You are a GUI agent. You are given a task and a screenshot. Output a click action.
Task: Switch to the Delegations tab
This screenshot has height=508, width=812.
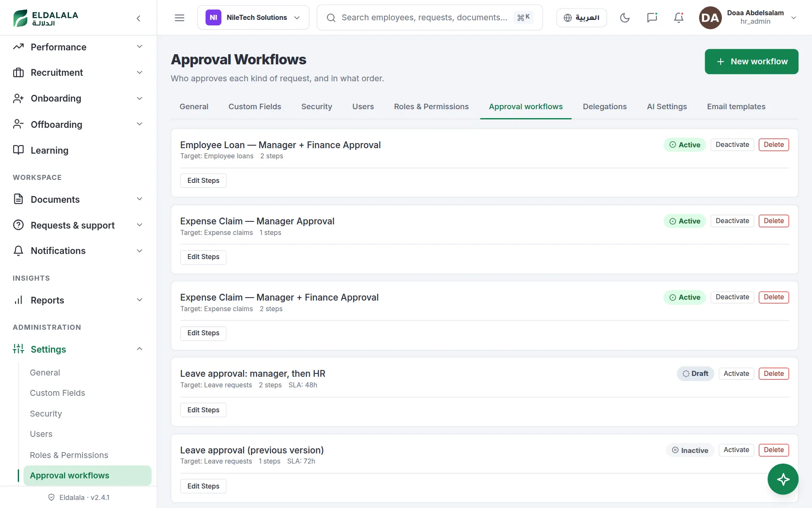(x=605, y=107)
